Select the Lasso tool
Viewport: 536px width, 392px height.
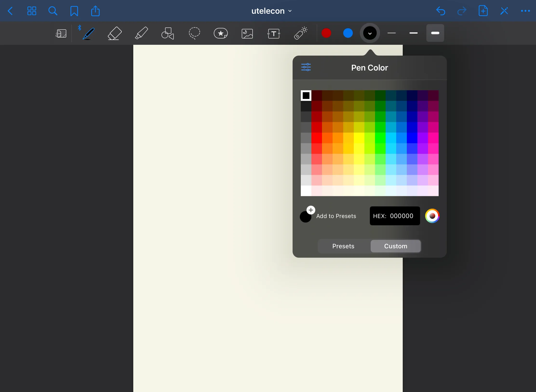(194, 33)
